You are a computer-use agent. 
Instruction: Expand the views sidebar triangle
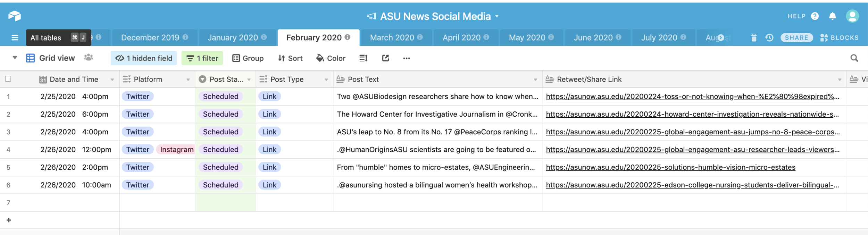point(15,58)
